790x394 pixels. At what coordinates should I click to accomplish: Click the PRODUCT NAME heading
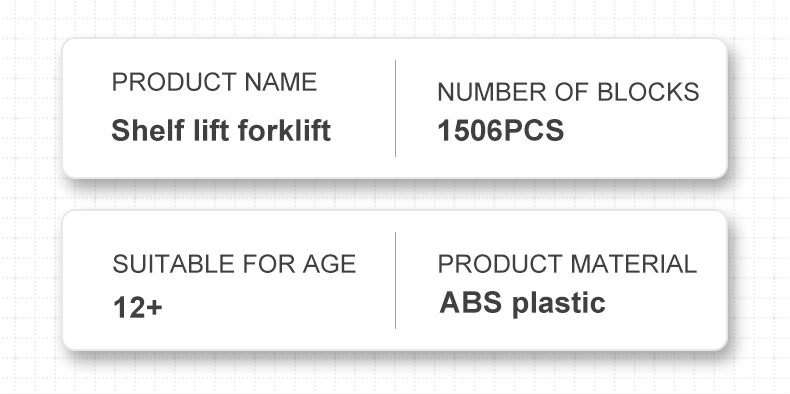[x=214, y=82]
